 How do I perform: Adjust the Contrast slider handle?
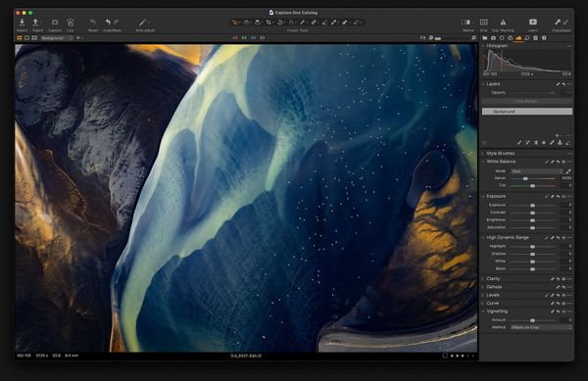pyautogui.click(x=532, y=213)
